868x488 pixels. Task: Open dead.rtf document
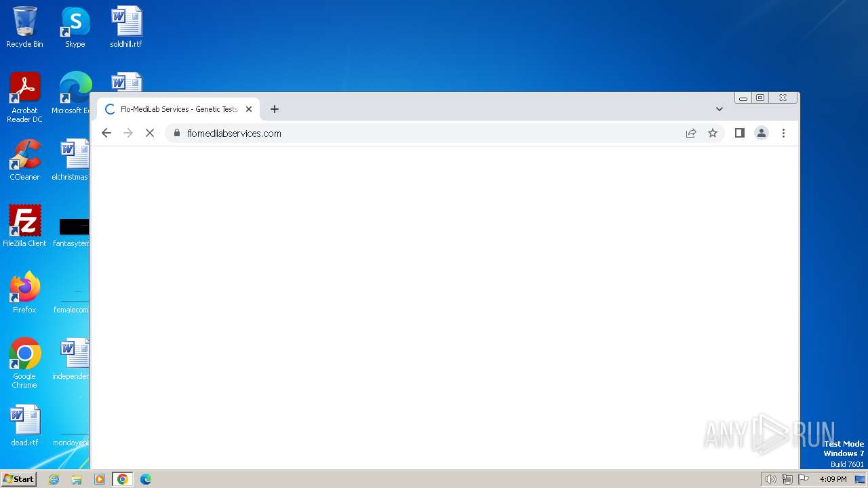click(24, 426)
